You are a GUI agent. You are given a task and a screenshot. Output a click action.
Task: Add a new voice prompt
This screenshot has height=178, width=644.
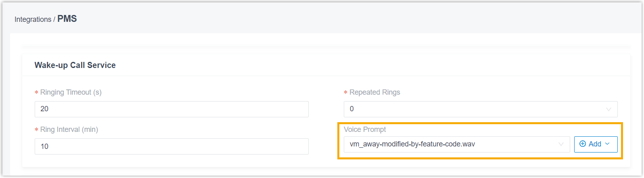(x=596, y=144)
